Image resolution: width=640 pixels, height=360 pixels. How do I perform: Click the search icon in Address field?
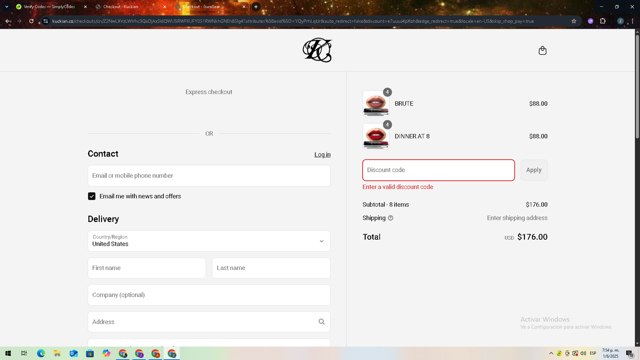[x=322, y=322]
